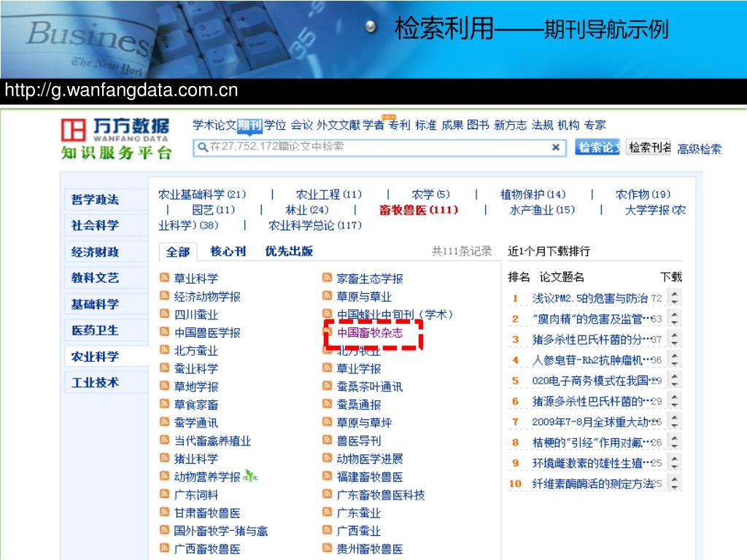Click the RSS icon beside 兽医导刊
The height and width of the screenshot is (560, 747).
327,440
